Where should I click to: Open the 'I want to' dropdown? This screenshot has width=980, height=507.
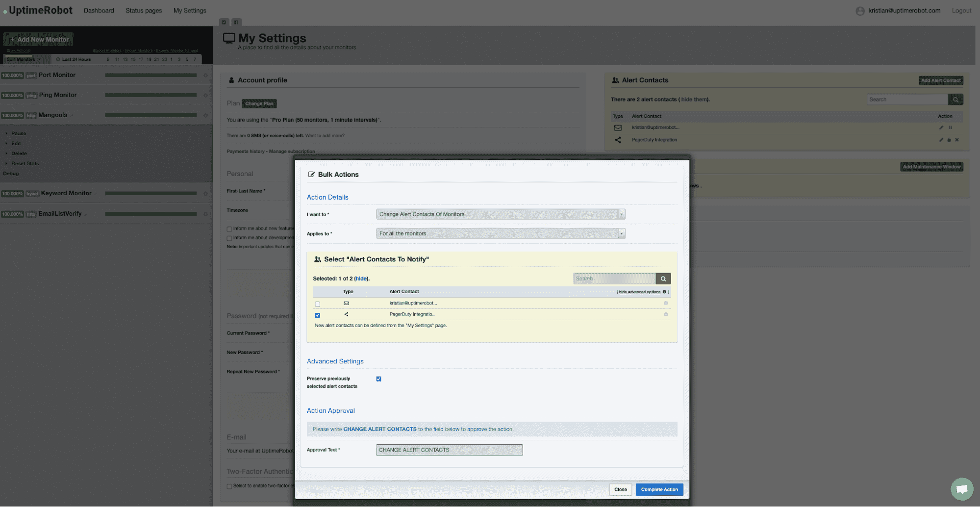pyautogui.click(x=500, y=214)
